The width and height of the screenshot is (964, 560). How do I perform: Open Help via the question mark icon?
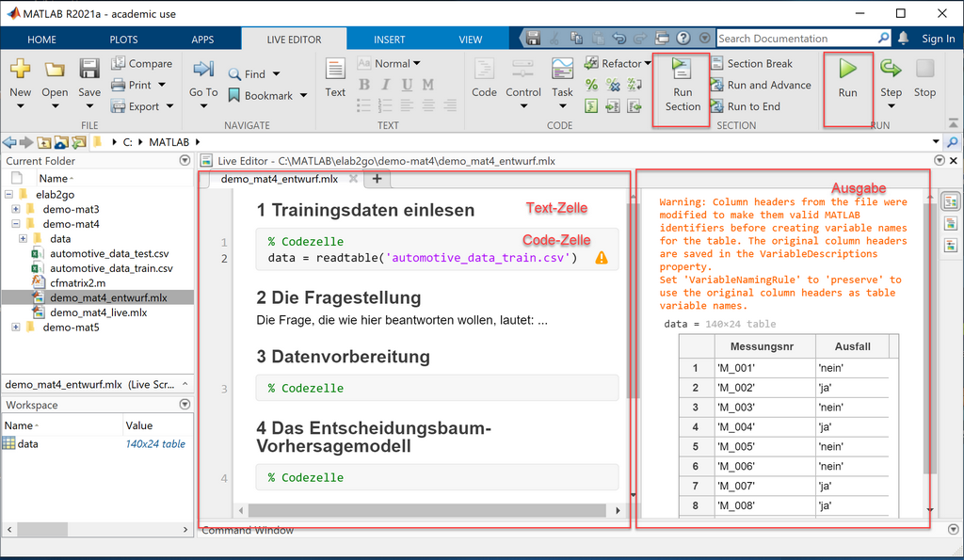[x=683, y=38]
